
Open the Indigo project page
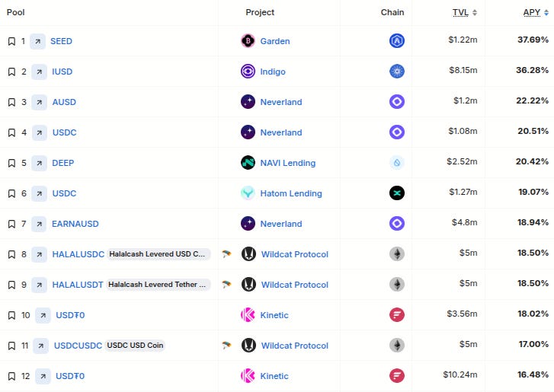pyautogui.click(x=273, y=72)
